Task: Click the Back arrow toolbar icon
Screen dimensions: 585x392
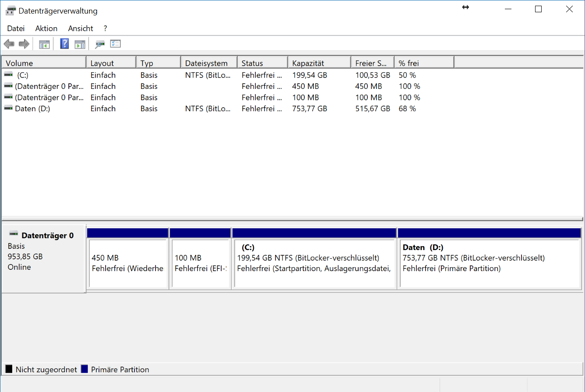Action: click(9, 44)
